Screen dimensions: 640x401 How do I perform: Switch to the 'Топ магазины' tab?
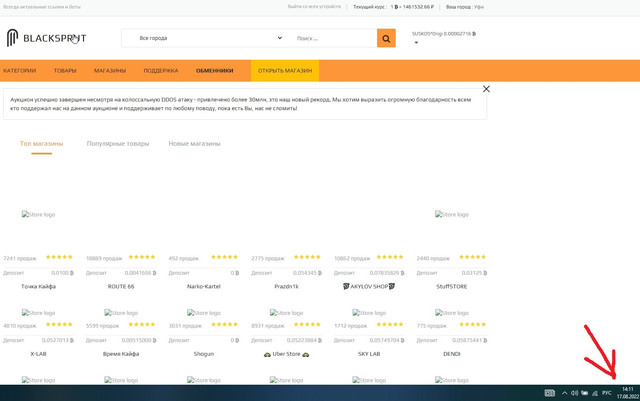click(42, 143)
